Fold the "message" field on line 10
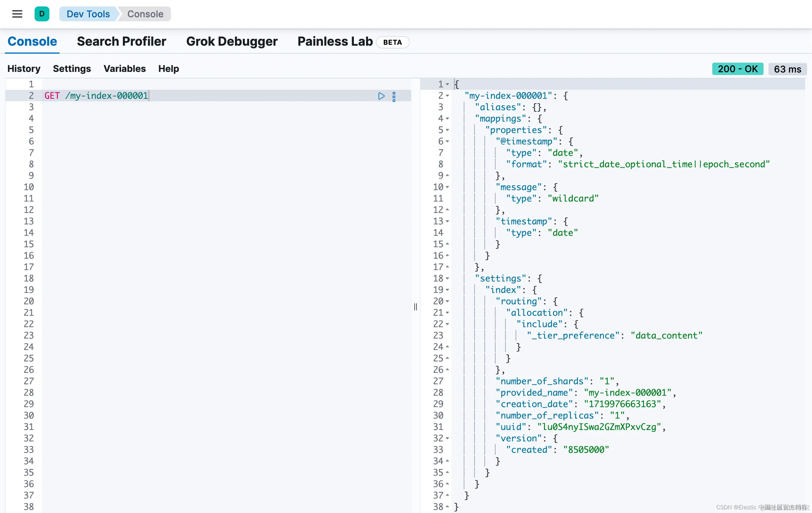 click(447, 187)
